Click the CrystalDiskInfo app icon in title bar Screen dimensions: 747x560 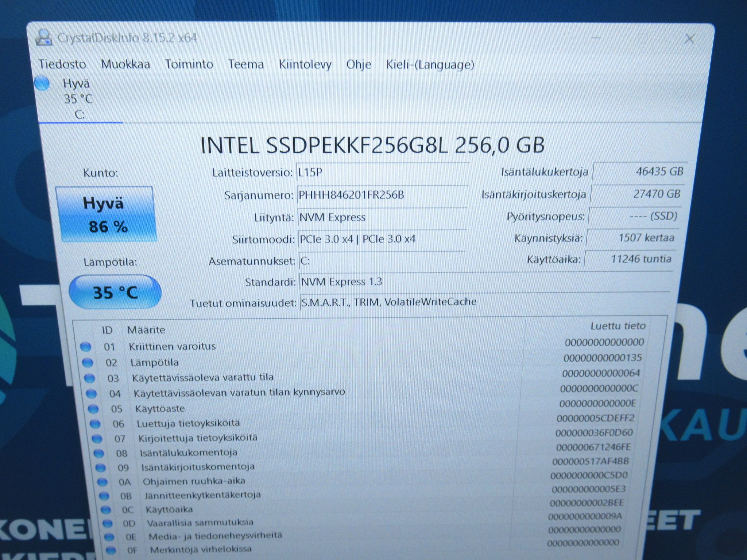click(44, 38)
